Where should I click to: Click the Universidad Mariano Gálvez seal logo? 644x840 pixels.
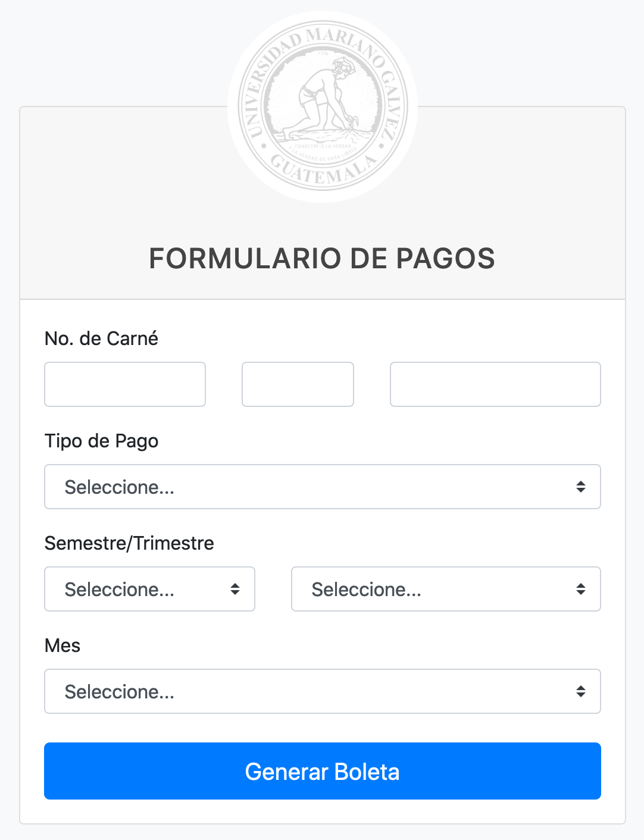323,107
